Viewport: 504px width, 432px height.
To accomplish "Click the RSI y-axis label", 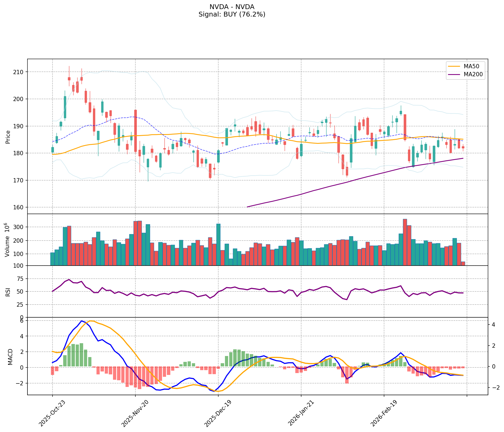I will (x=8, y=292).
